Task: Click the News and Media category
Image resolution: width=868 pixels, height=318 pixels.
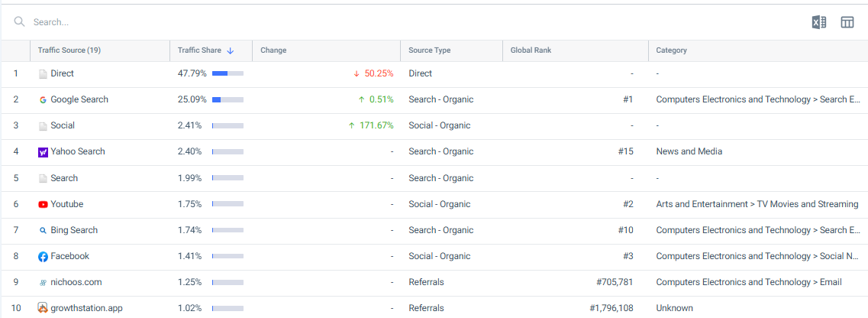Action: point(689,151)
